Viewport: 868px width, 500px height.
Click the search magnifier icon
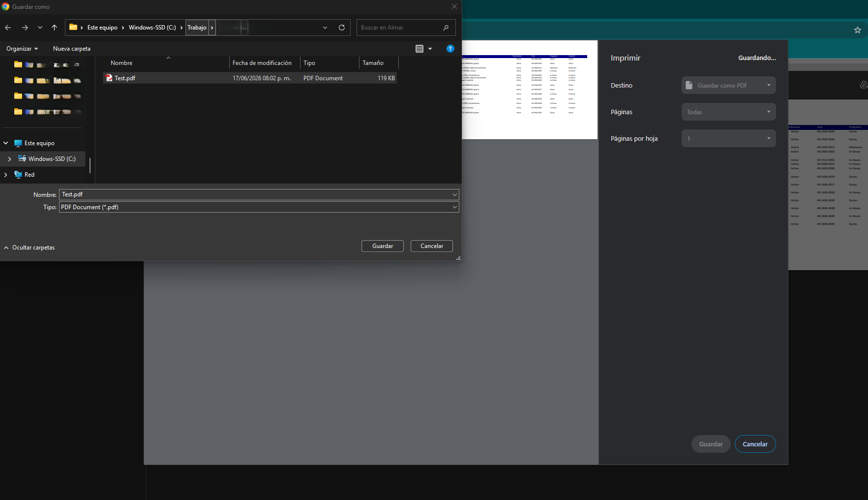(446, 28)
